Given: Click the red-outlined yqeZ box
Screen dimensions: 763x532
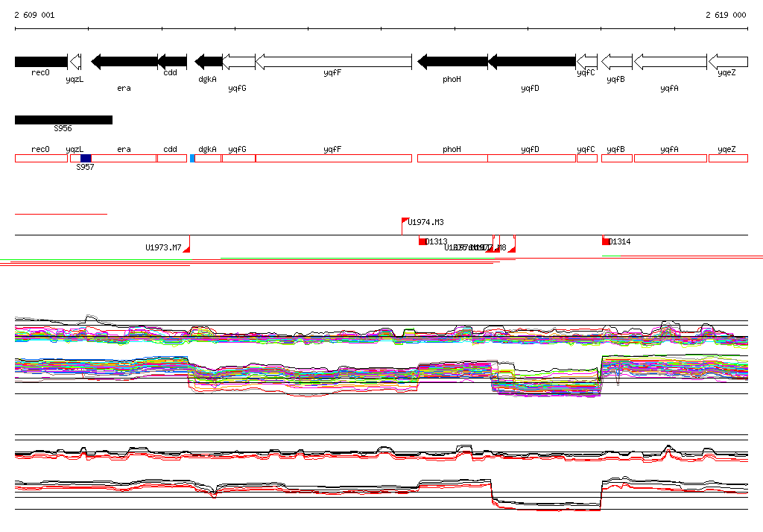Looking at the screenshot, I should tap(728, 158).
